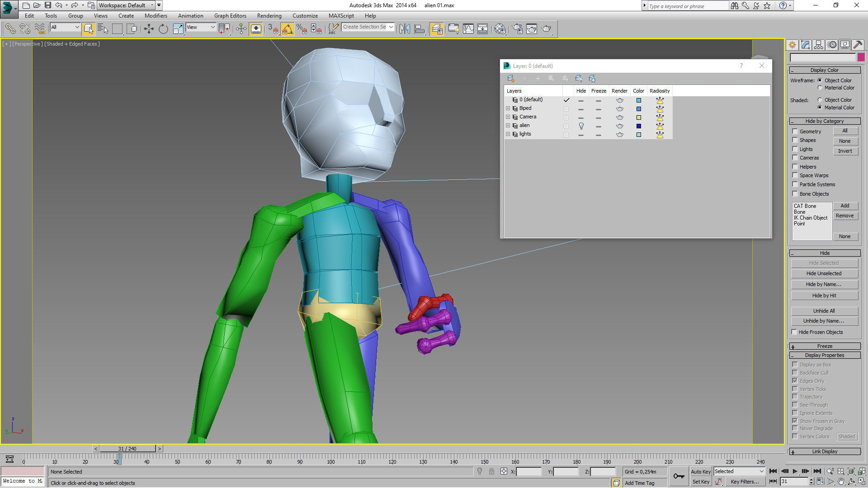Click the Mirror tool icon
The height and width of the screenshot is (488, 868).
click(x=405, y=29)
